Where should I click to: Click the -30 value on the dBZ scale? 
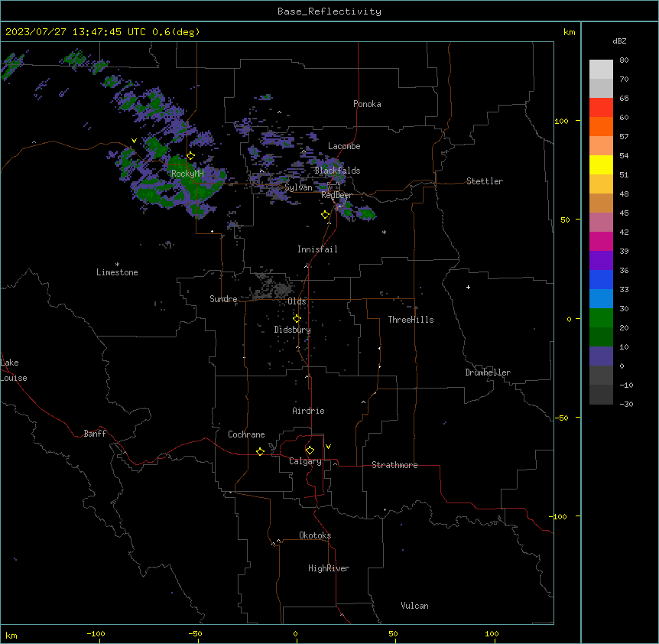click(x=626, y=404)
